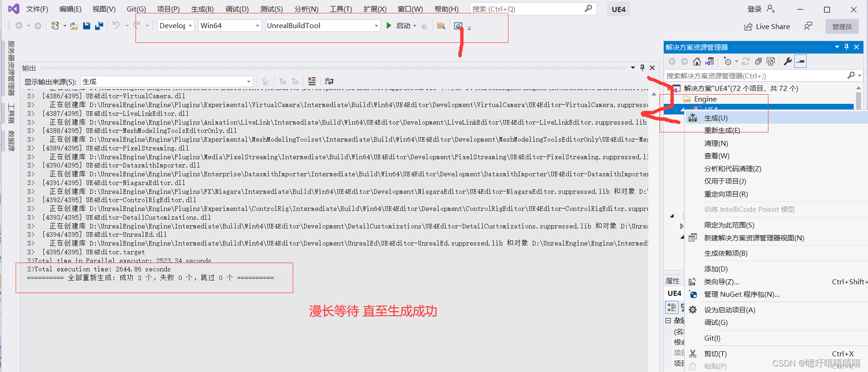Toggle Word Wrap in the Output panel

(329, 81)
